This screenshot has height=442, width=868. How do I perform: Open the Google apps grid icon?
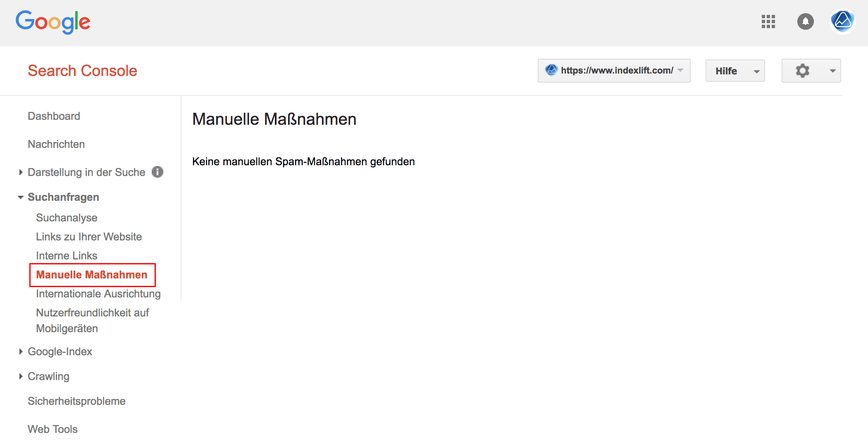768,21
